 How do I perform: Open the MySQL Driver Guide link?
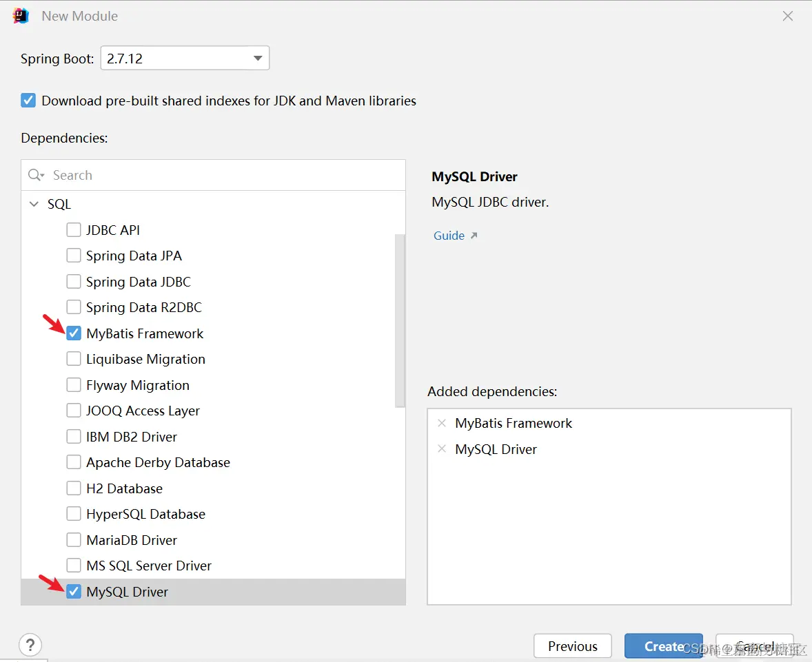pos(455,236)
